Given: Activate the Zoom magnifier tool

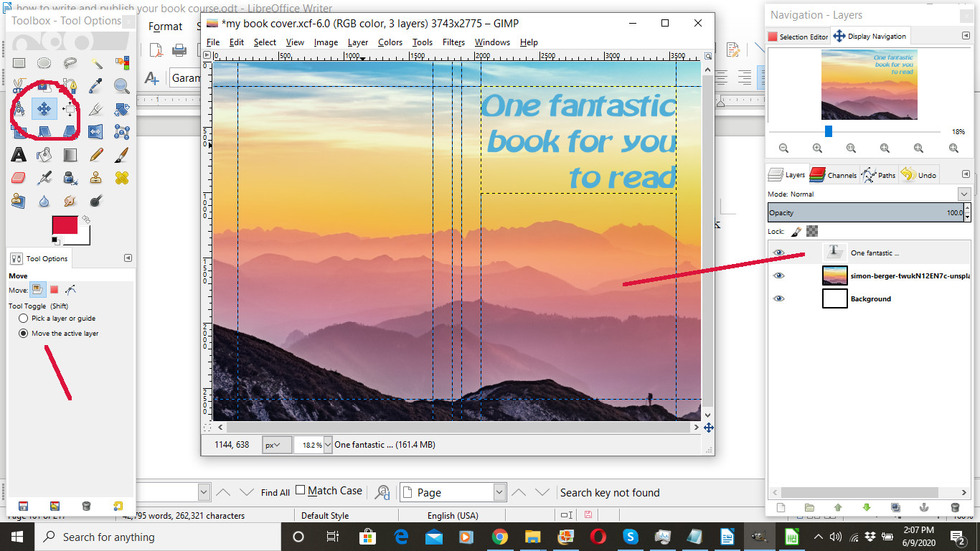Looking at the screenshot, I should (122, 86).
